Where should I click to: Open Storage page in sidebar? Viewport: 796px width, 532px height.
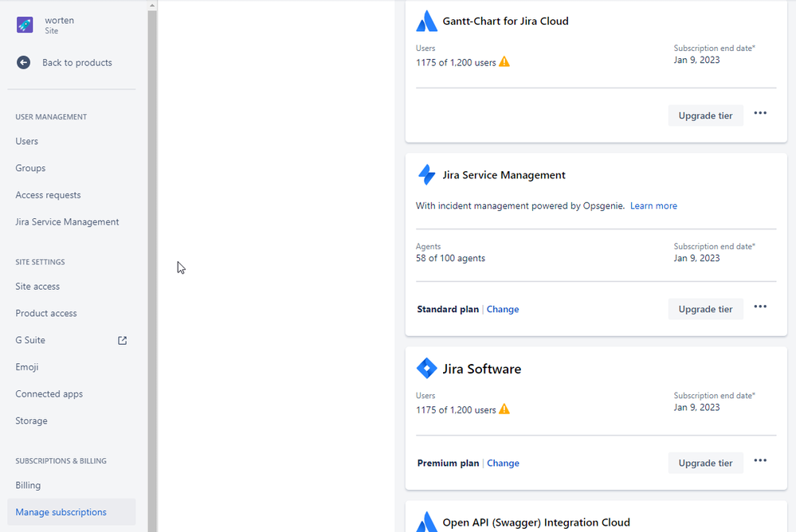click(x=31, y=421)
